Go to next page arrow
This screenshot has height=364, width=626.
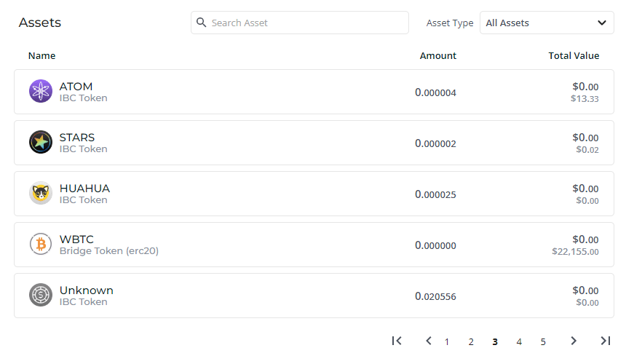pyautogui.click(x=574, y=341)
